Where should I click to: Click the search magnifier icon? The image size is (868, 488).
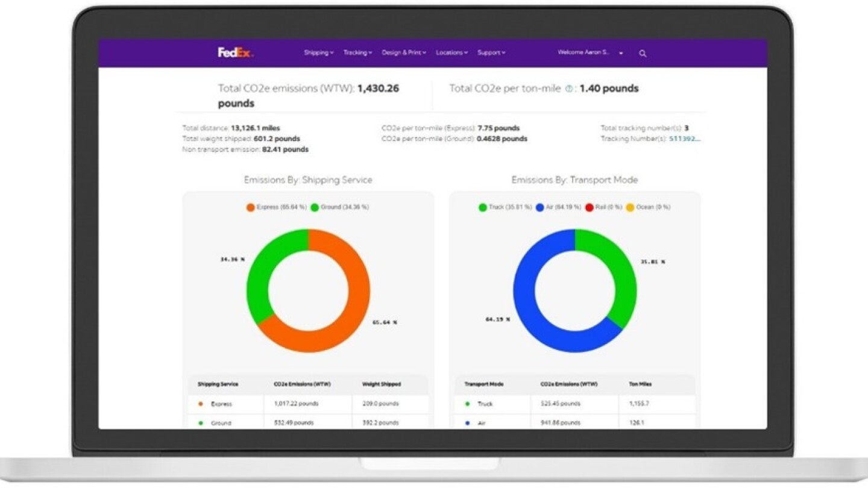coord(643,54)
